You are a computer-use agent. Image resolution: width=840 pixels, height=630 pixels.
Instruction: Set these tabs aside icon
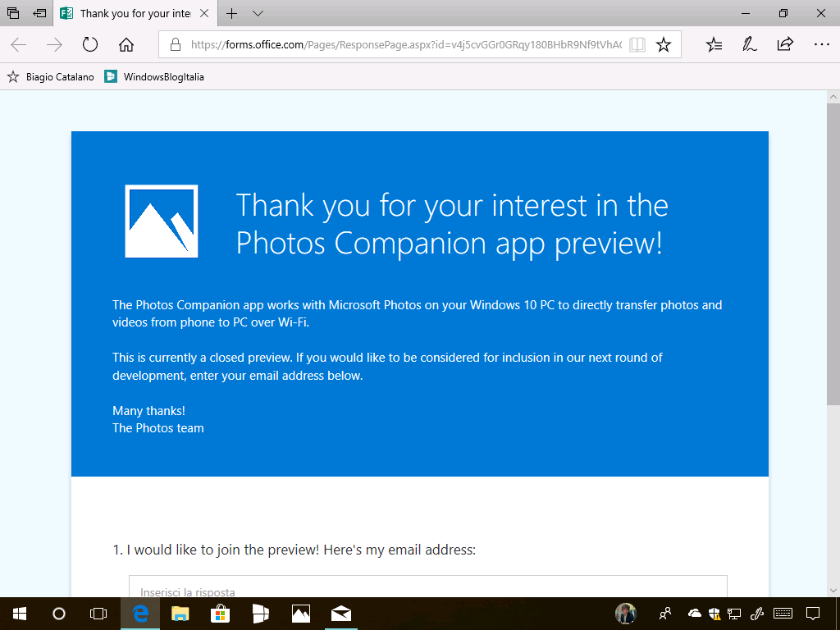pyautogui.click(x=39, y=13)
